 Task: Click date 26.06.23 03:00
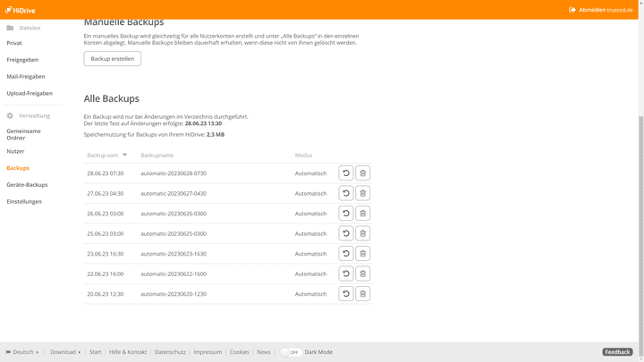click(x=106, y=214)
